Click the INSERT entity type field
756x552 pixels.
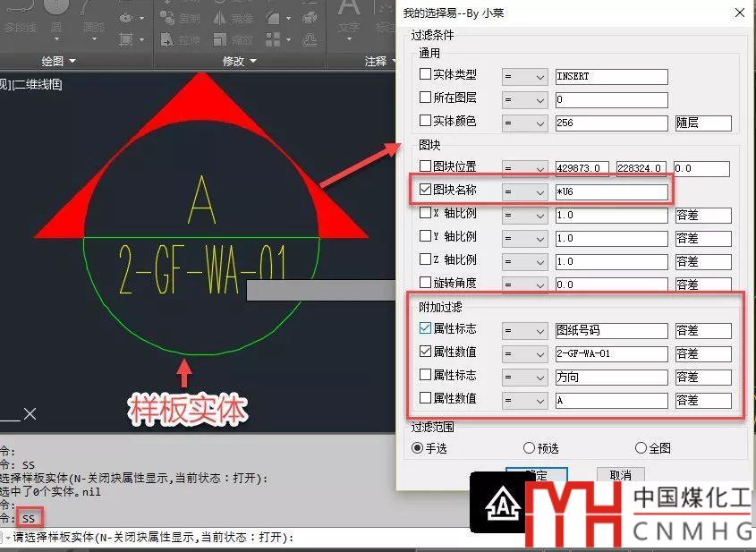point(611,77)
